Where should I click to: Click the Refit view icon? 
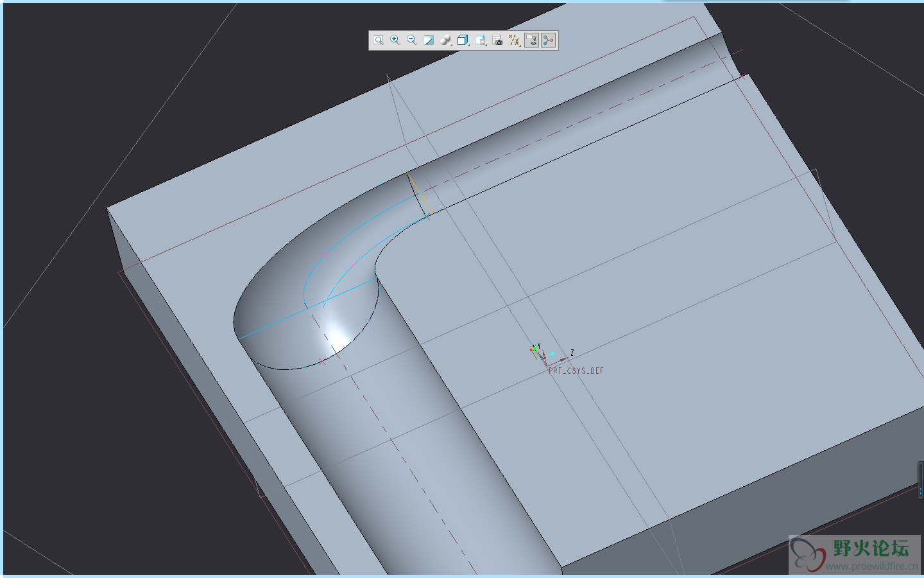click(379, 40)
